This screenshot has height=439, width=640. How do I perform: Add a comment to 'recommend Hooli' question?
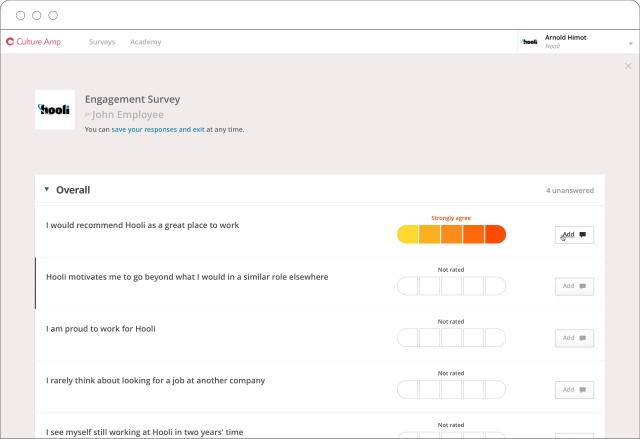pyautogui.click(x=574, y=235)
